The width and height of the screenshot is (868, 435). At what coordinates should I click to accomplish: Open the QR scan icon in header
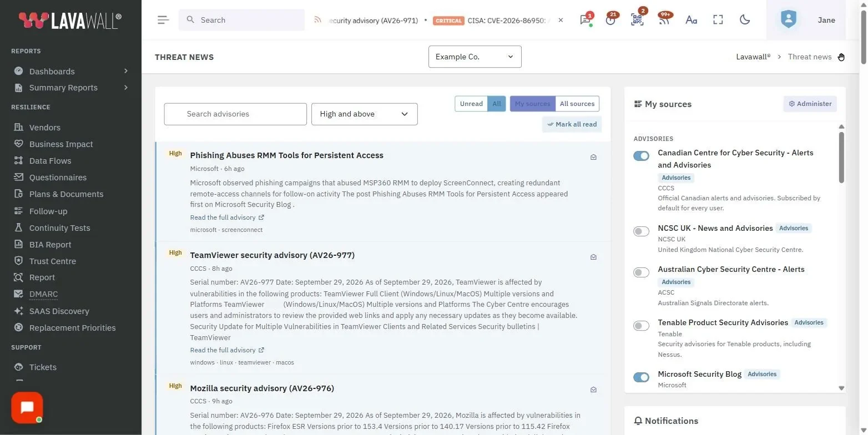click(637, 20)
